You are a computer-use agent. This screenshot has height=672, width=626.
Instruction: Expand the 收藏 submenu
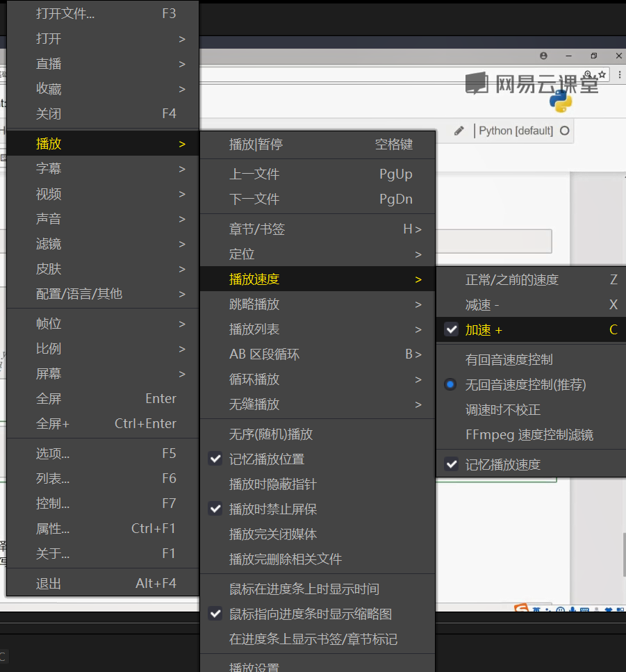103,89
